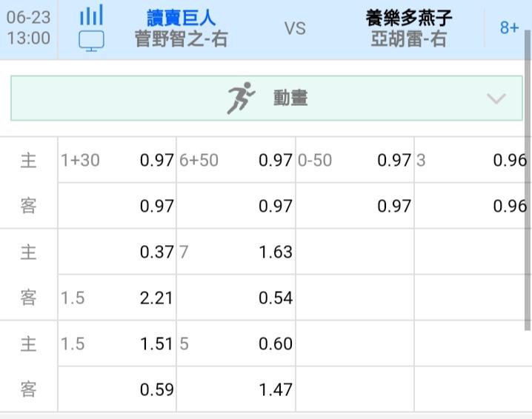Choose total 5 odds 0.60

[275, 343]
